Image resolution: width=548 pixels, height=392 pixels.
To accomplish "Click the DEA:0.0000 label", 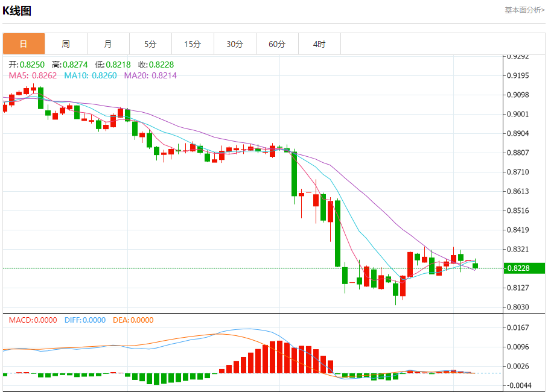I will point(133,320).
